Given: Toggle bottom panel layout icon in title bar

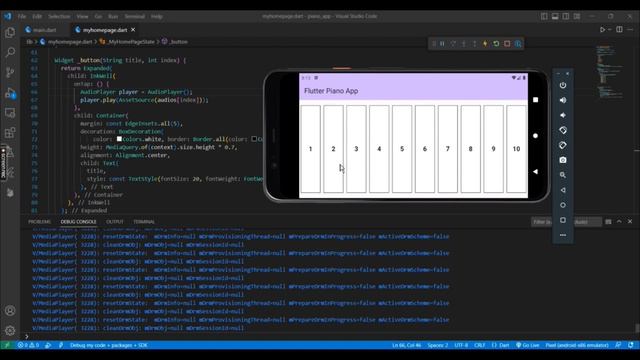Looking at the screenshot, I should [x=555, y=16].
